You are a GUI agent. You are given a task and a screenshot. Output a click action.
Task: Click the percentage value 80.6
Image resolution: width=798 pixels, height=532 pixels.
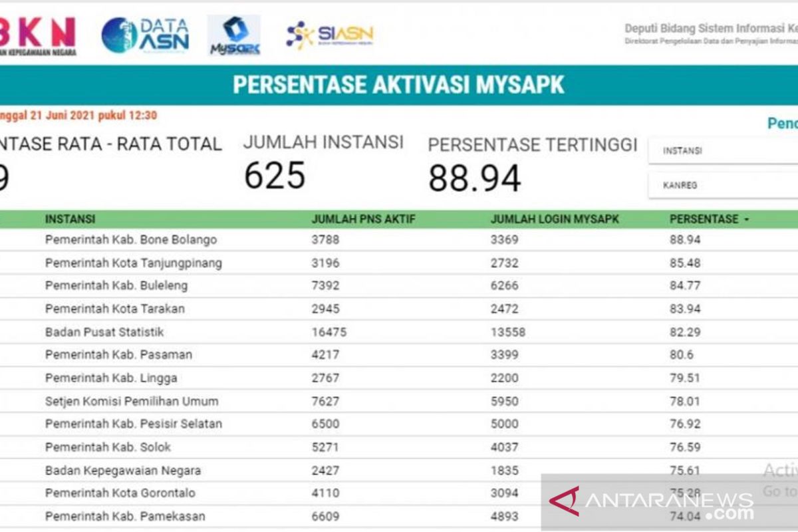[x=682, y=354]
